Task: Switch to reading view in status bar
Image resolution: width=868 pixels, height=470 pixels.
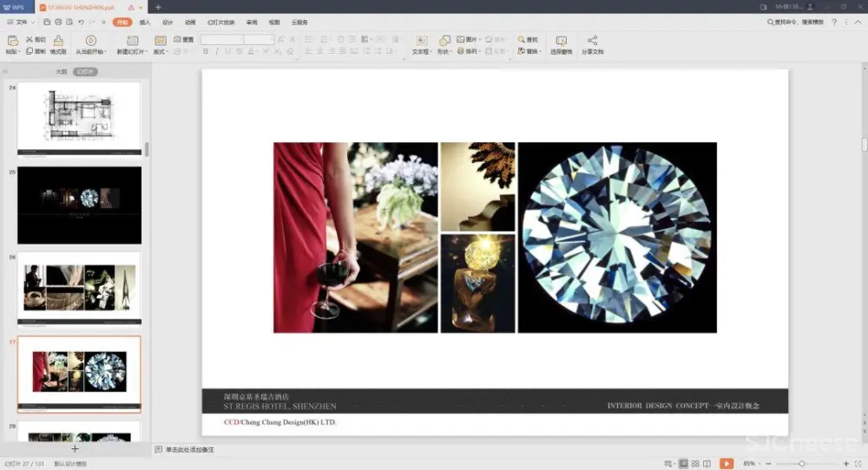Action: click(707, 464)
